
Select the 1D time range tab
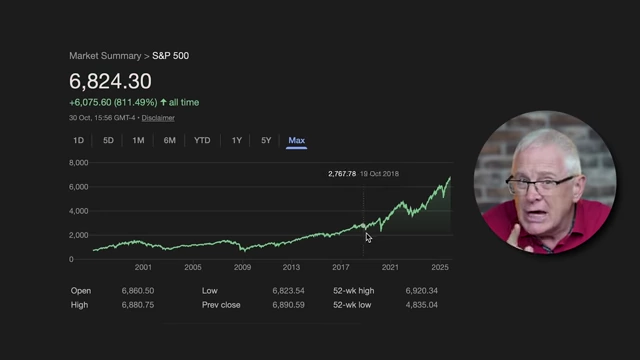(78, 140)
